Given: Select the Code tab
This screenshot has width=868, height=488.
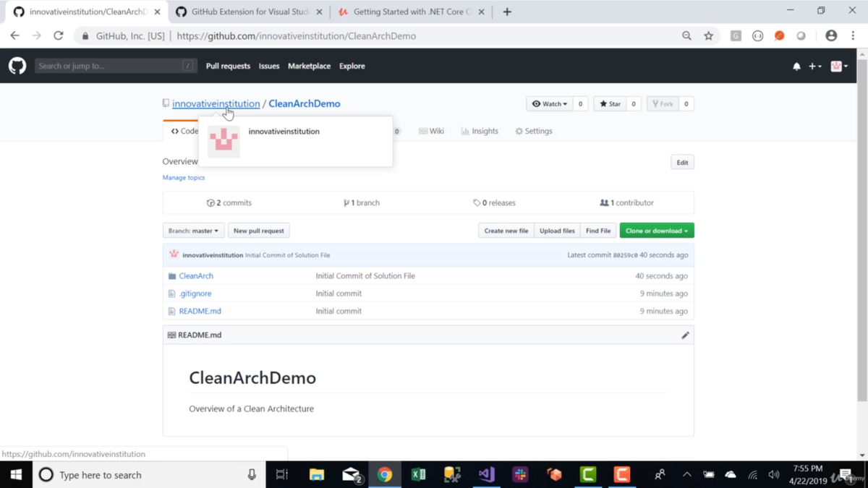Looking at the screenshot, I should (x=184, y=132).
